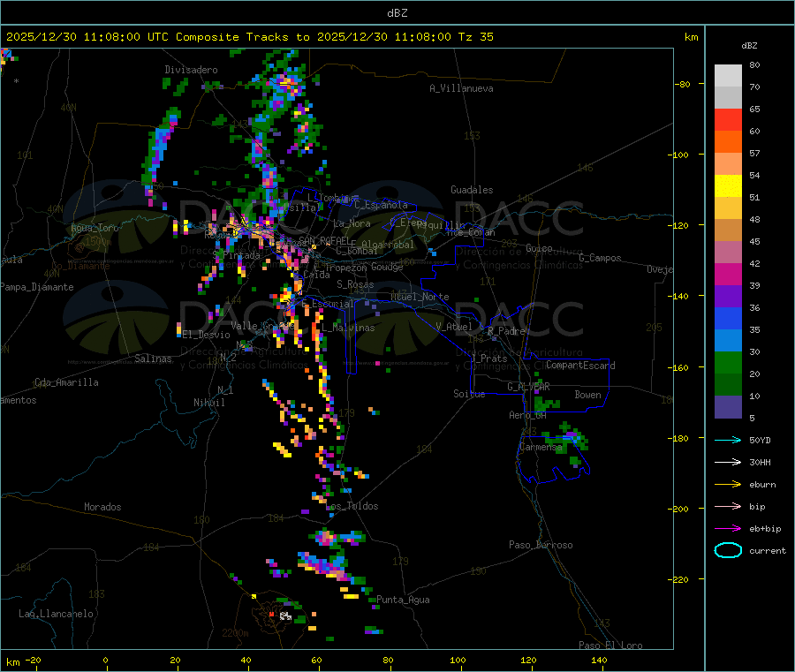Click the Nihuil location label

pyautogui.click(x=208, y=403)
